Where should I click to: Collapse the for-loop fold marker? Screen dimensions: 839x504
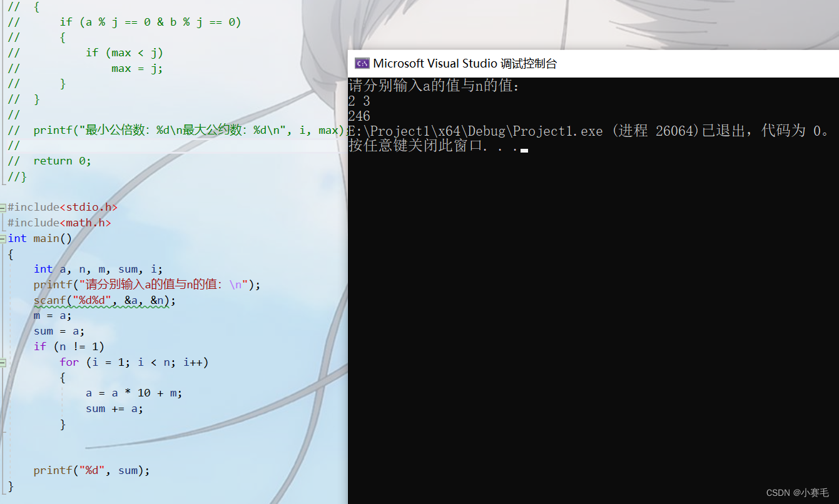3,362
